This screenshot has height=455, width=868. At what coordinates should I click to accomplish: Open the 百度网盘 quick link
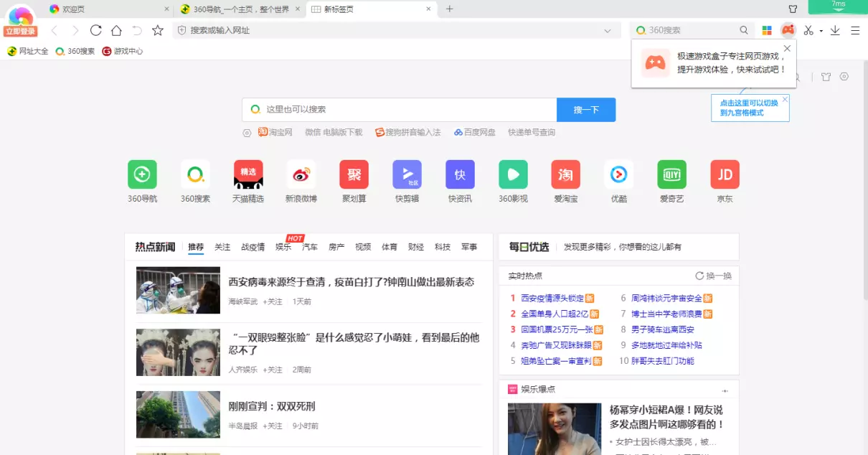[474, 132]
